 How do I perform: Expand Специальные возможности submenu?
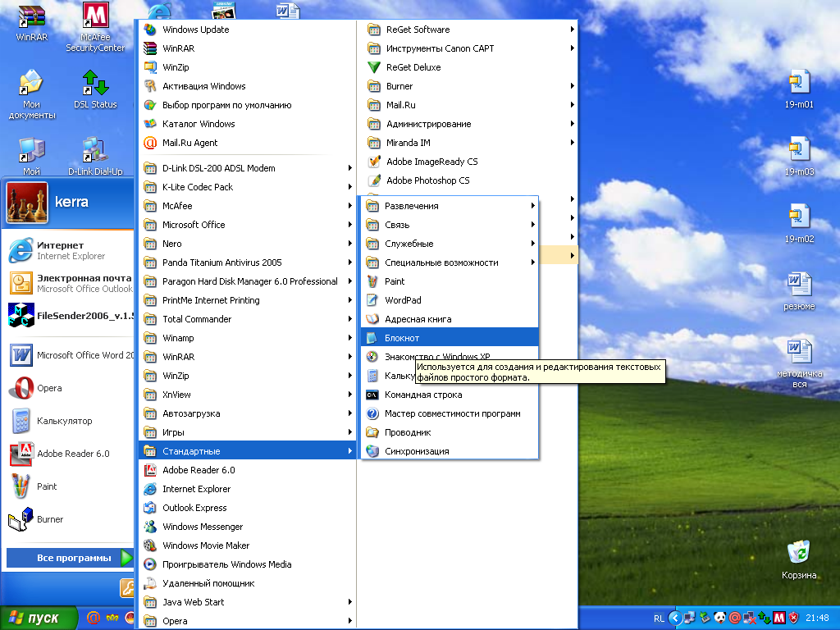pos(450,262)
